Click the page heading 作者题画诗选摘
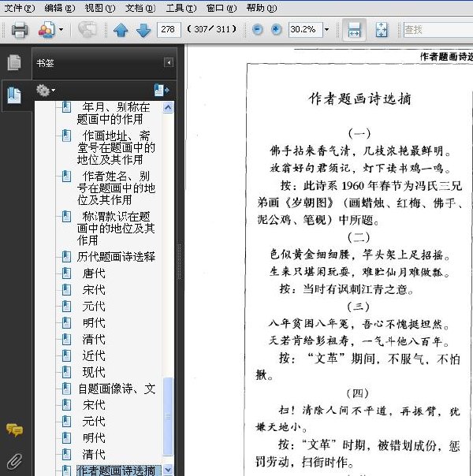The height and width of the screenshot is (476, 473). 359,99
